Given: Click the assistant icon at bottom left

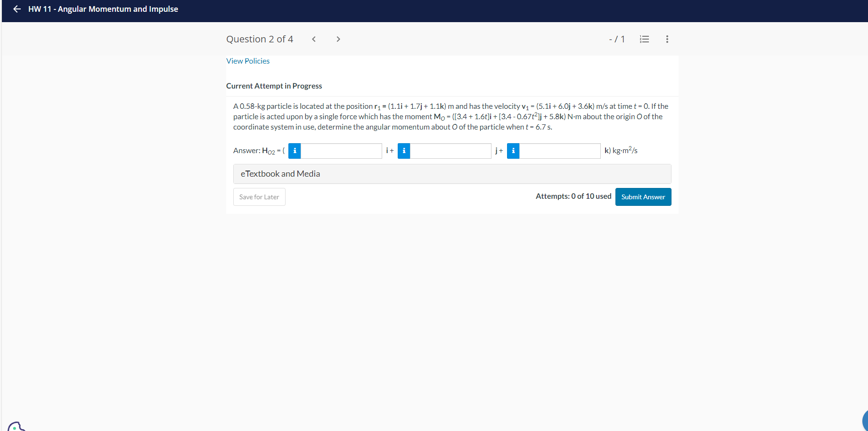Looking at the screenshot, I should [16, 427].
